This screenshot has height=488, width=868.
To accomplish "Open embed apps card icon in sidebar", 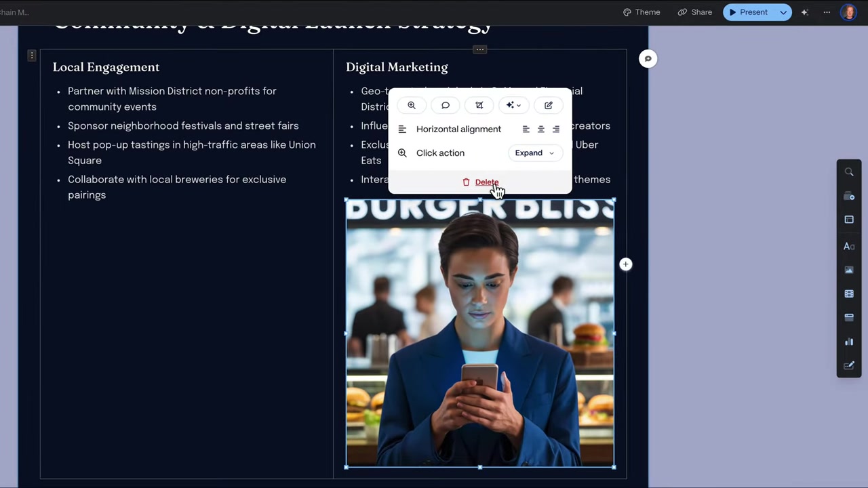I will (x=849, y=317).
